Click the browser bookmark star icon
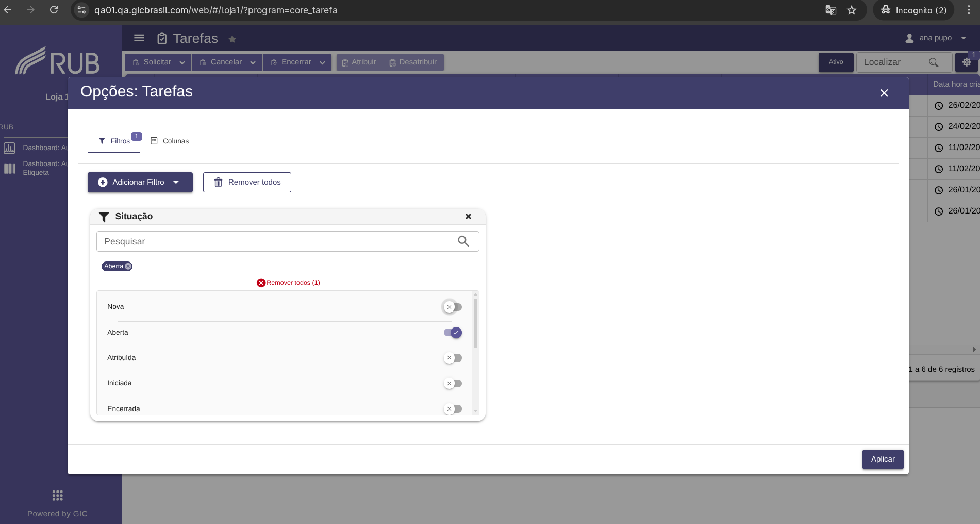Screen dimensions: 980x524 click(x=852, y=10)
